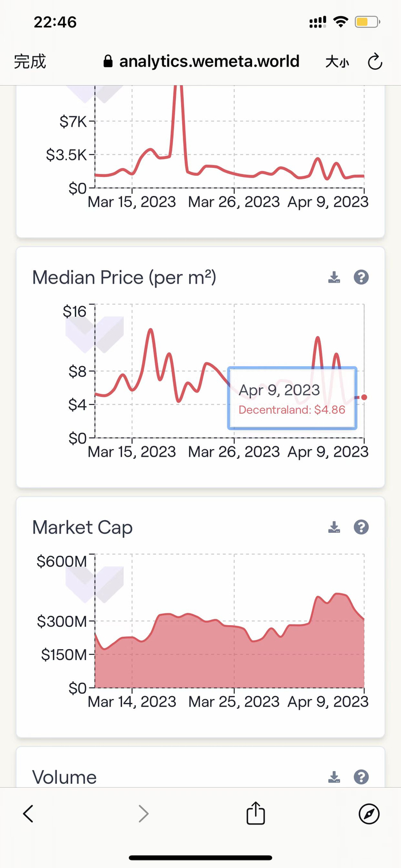This screenshot has width=401, height=868.
Task: Reload the page with refresh icon
Action: 375,62
